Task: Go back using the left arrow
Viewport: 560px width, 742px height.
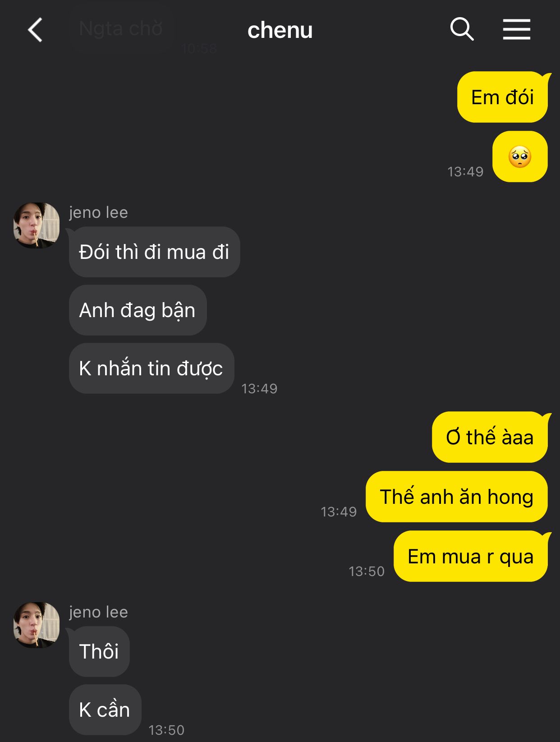Action: pyautogui.click(x=35, y=30)
